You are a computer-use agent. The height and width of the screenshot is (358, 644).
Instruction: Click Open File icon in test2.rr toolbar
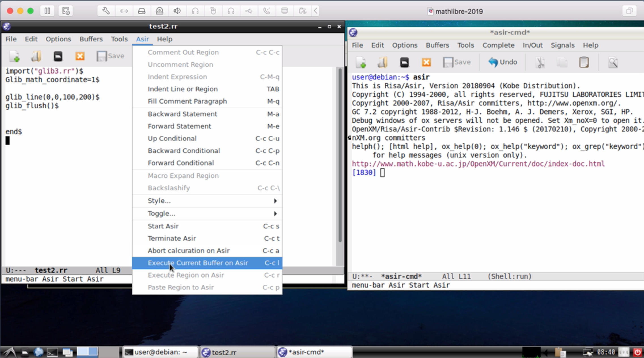(36, 56)
